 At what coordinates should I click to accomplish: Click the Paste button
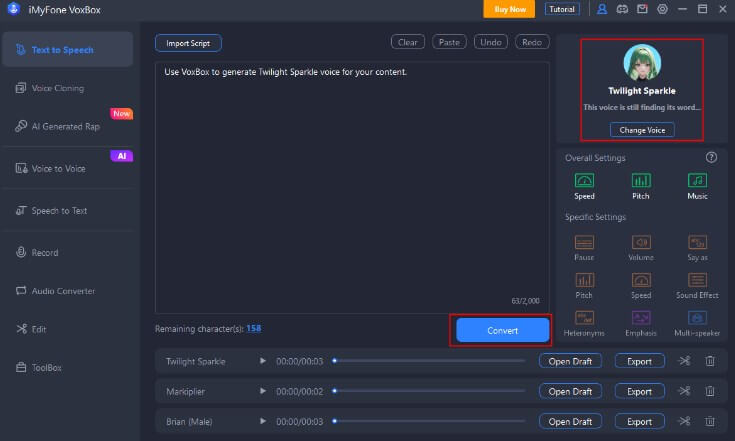[x=449, y=42]
